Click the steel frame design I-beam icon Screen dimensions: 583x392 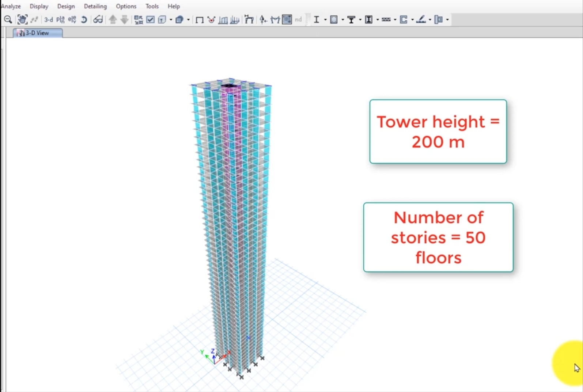[316, 20]
